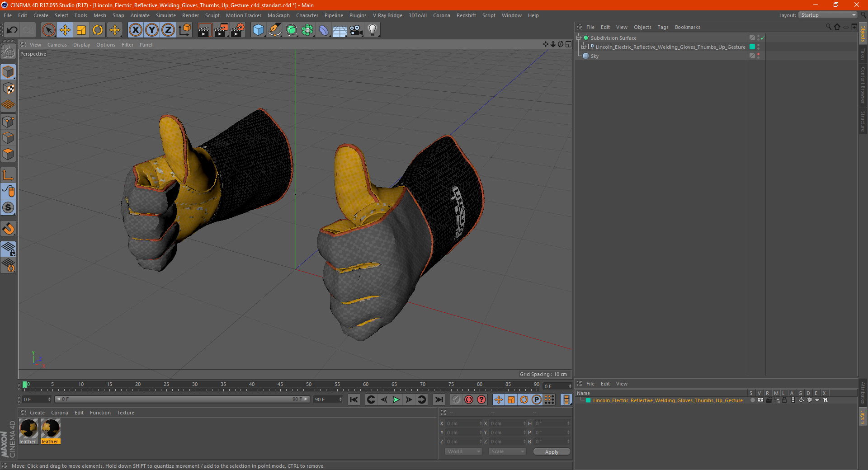Click gloves object layer color swatch
The height and width of the screenshot is (470, 868).
point(752,47)
